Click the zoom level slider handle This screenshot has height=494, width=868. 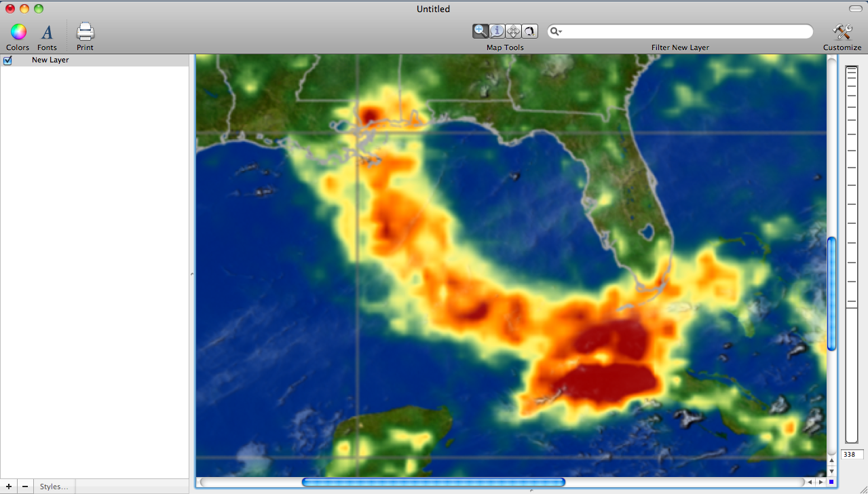click(x=851, y=308)
